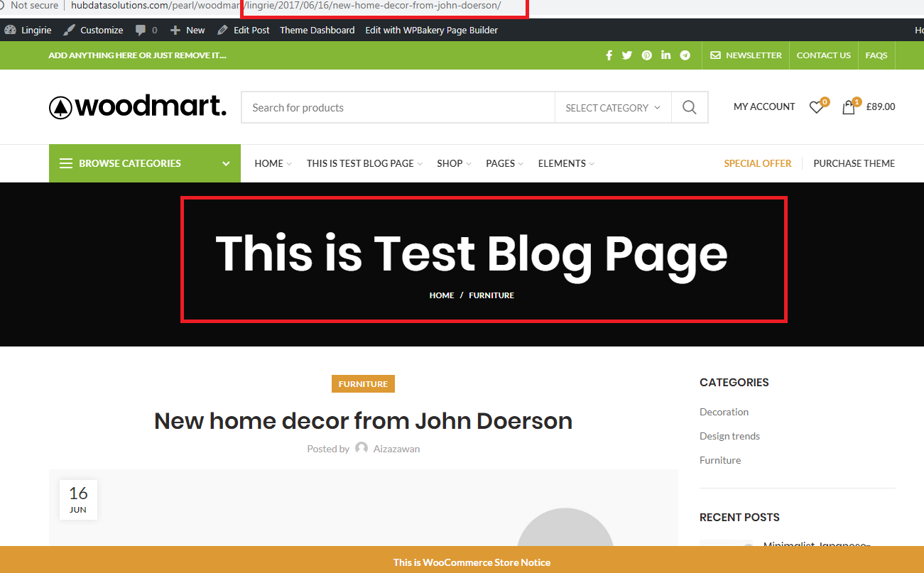Open the Contact Us link

[x=824, y=55]
